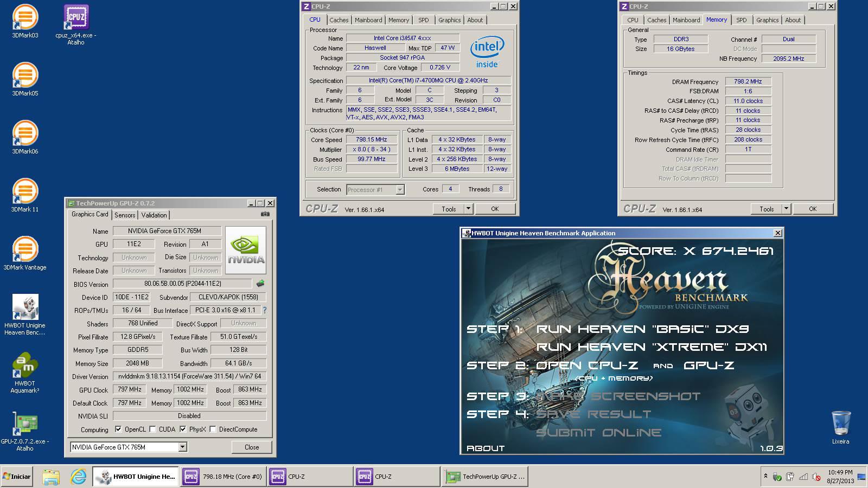The height and width of the screenshot is (488, 868).
Task: Click the network tray icon
Action: pos(803,477)
